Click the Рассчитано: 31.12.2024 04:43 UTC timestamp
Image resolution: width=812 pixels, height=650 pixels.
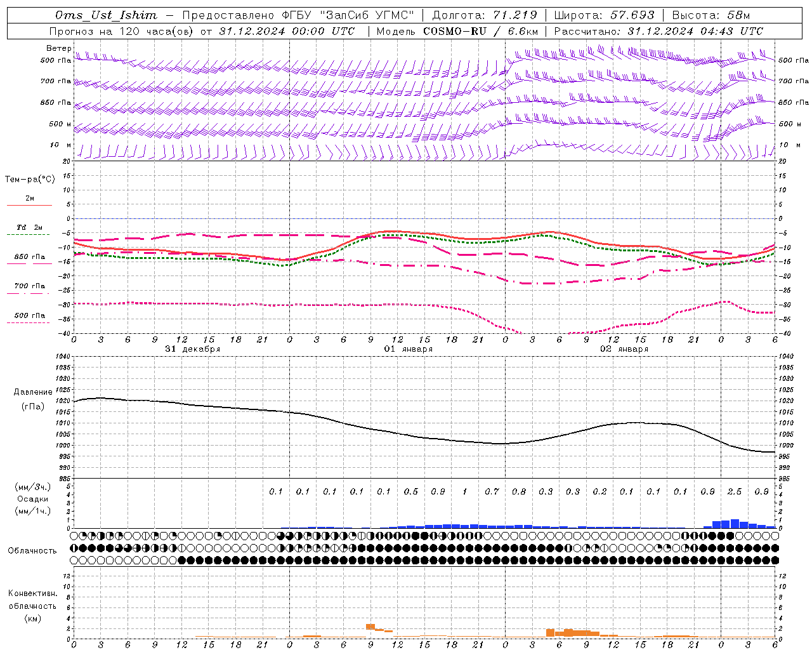point(658,31)
